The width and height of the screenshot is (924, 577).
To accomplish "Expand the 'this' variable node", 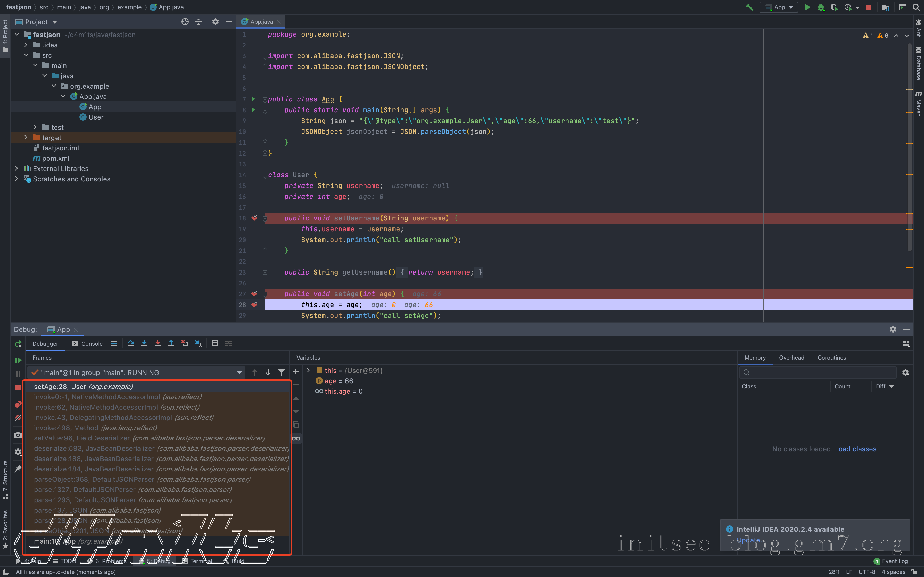I will tap(309, 371).
